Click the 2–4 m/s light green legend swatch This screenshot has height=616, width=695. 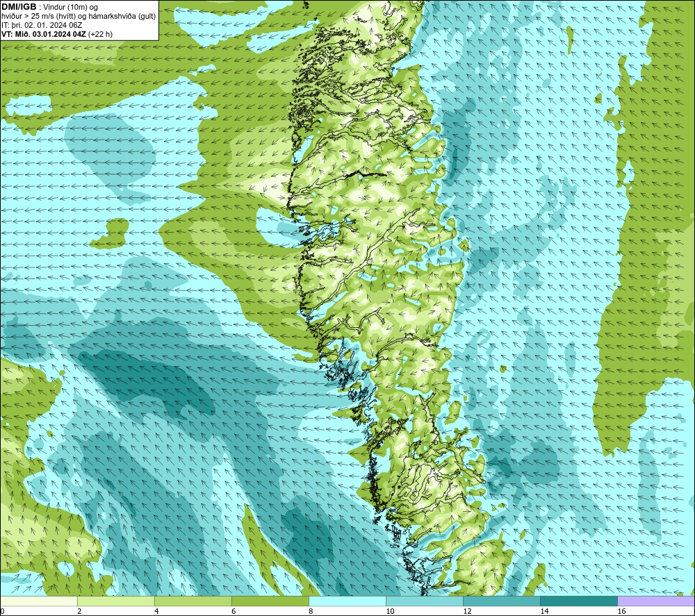(115, 601)
